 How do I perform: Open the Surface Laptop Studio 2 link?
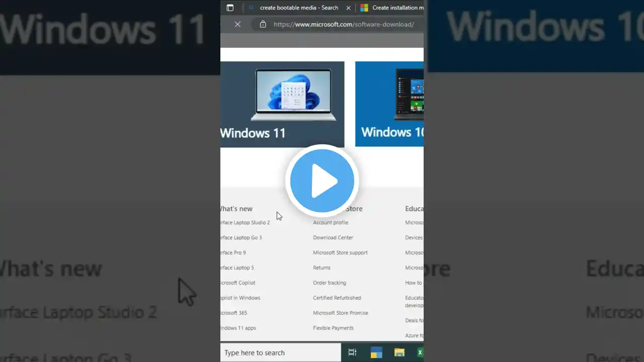click(x=245, y=222)
